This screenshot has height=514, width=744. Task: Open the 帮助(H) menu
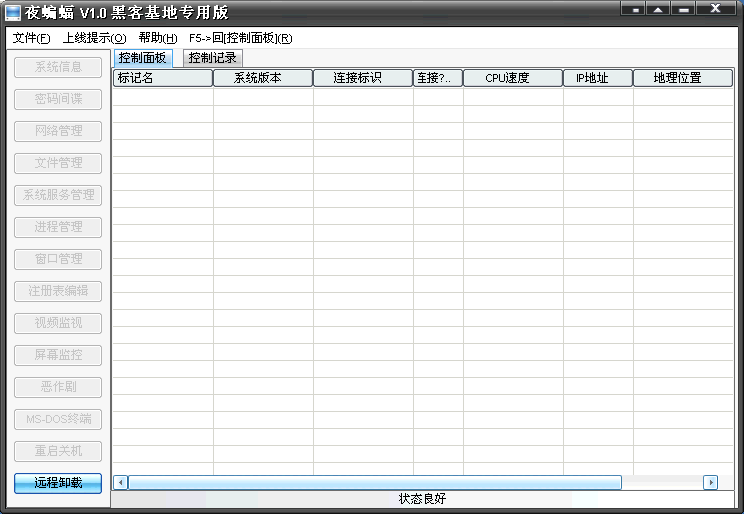[x=158, y=38]
